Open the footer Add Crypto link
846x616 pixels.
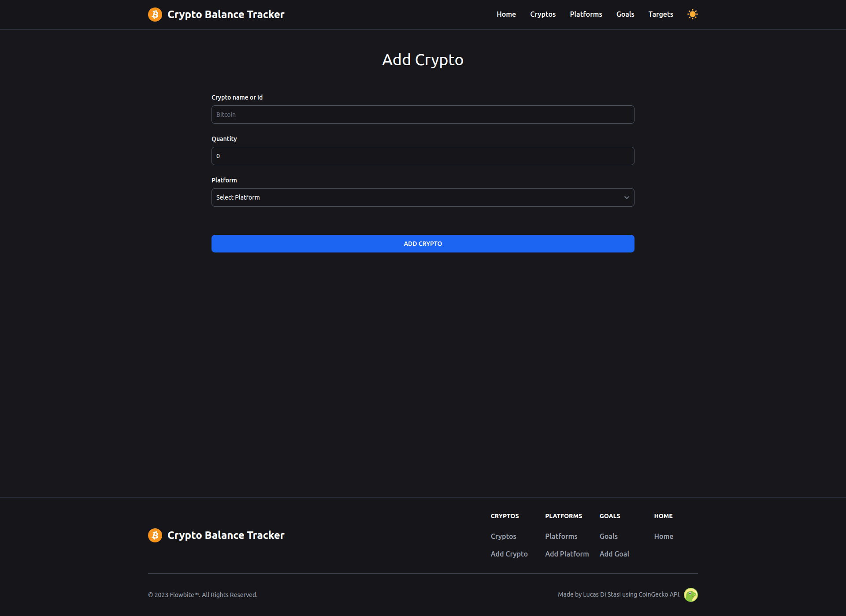pos(509,554)
